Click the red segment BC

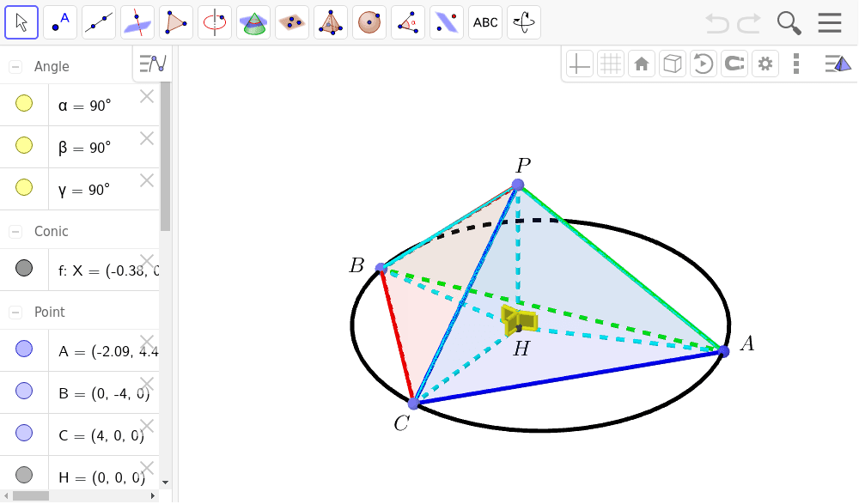pos(397,336)
